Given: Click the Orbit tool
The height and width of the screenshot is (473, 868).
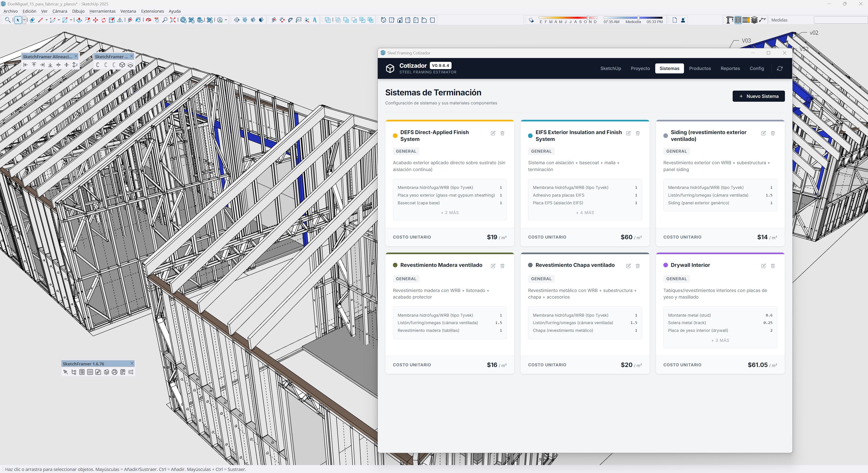Looking at the screenshot, I should tap(148, 20).
